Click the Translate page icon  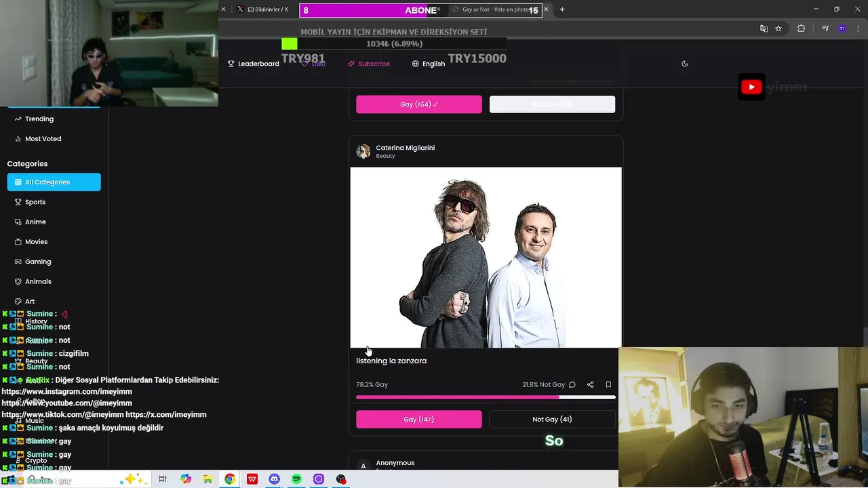[764, 28]
